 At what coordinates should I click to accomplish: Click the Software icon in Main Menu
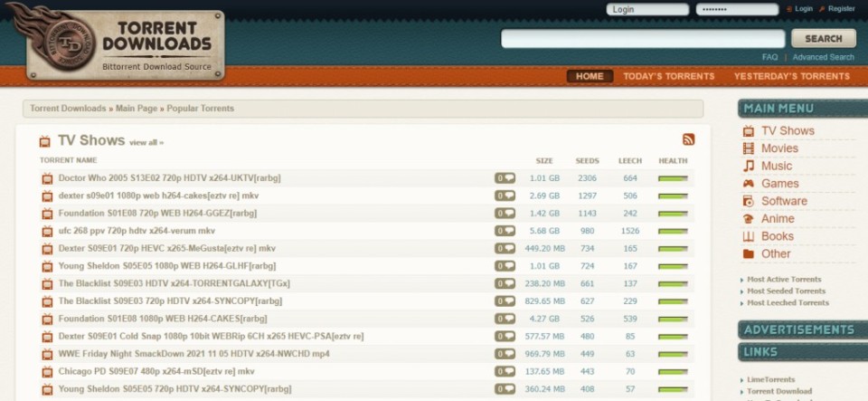tap(749, 201)
